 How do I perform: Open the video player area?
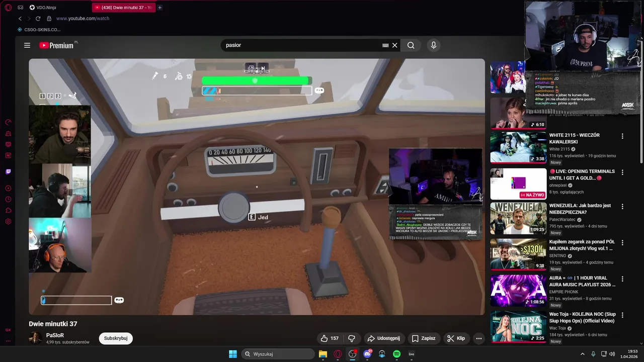(x=257, y=187)
